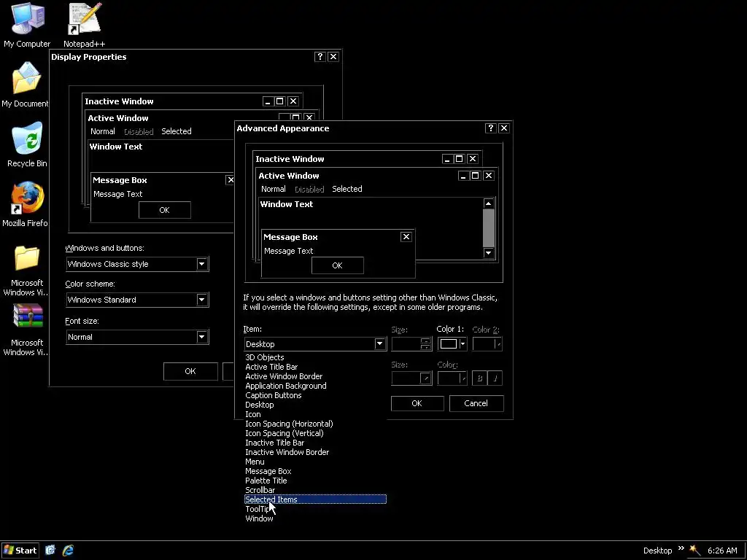Select the Recycle Bin desktop icon
This screenshot has height=560, width=747.
click(27, 144)
